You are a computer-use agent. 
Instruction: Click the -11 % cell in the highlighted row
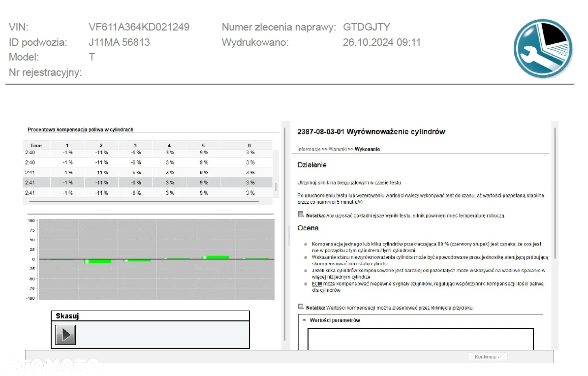coord(101,183)
